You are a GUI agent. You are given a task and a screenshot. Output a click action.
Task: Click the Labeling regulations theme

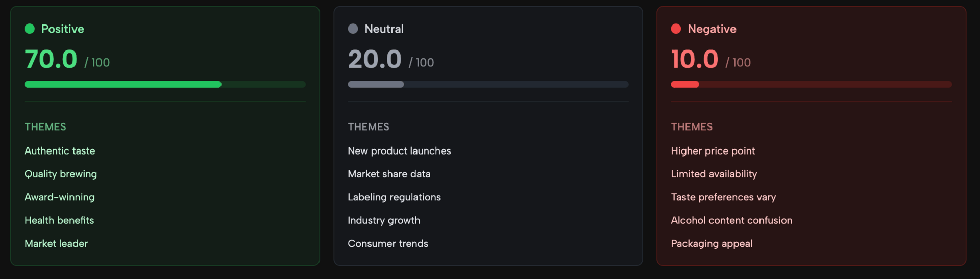click(x=394, y=197)
